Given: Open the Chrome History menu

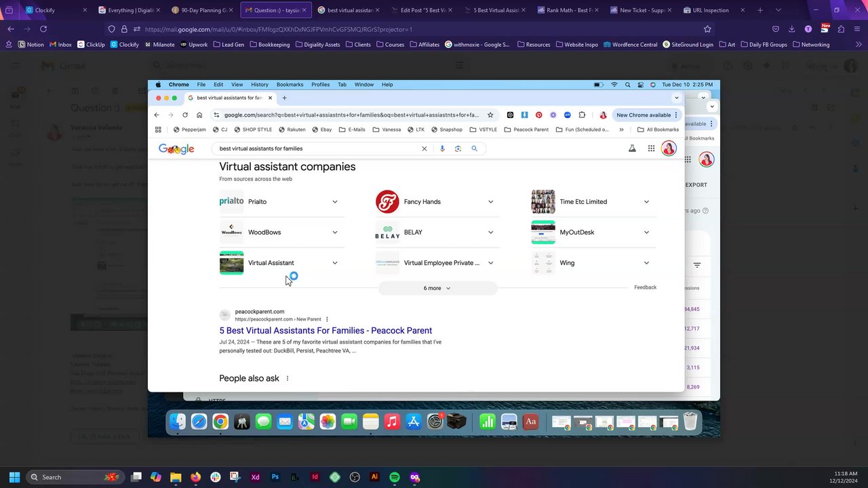Looking at the screenshot, I should coord(260,85).
